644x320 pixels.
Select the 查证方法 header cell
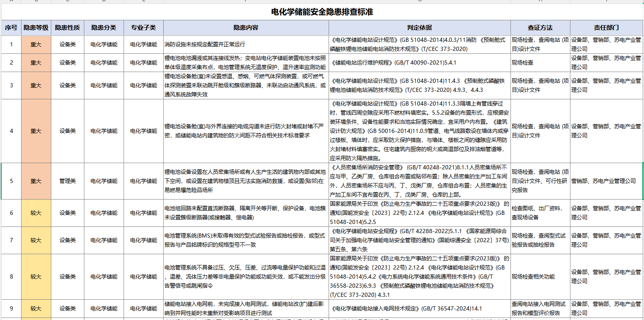(540, 28)
